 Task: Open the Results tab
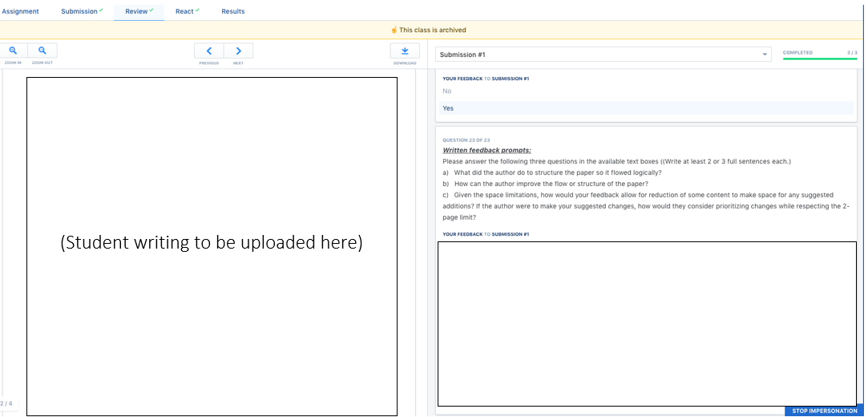pyautogui.click(x=232, y=11)
